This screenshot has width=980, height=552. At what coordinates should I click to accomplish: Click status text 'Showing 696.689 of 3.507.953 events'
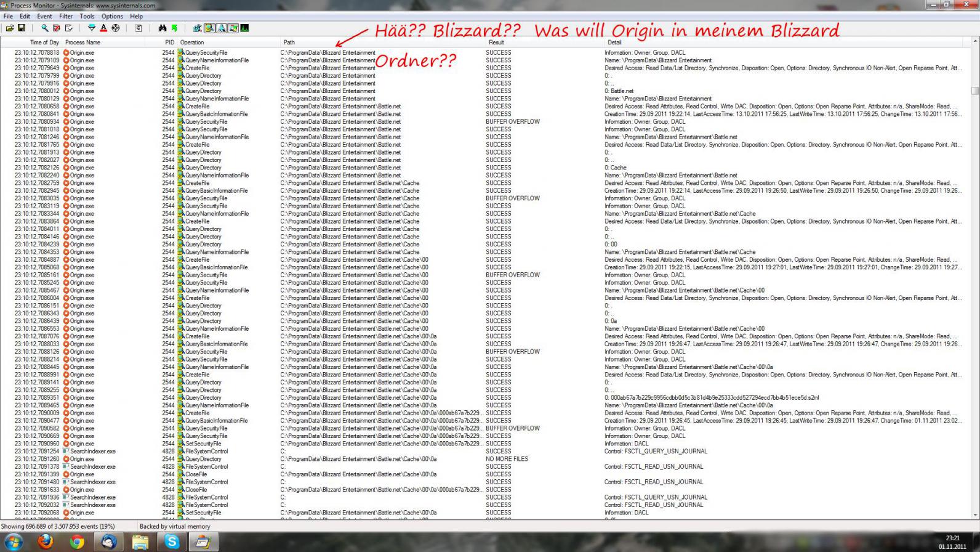click(49, 526)
